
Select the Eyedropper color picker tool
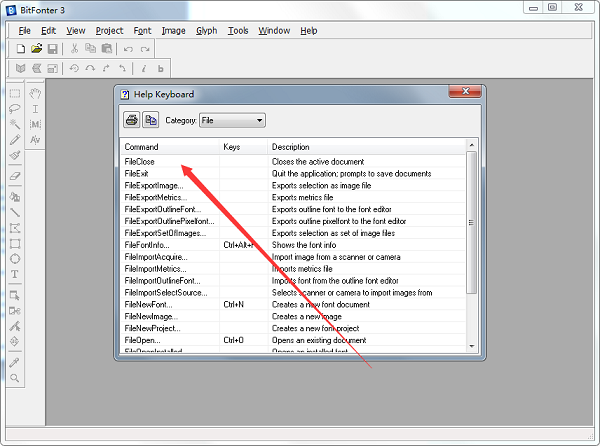(x=15, y=362)
